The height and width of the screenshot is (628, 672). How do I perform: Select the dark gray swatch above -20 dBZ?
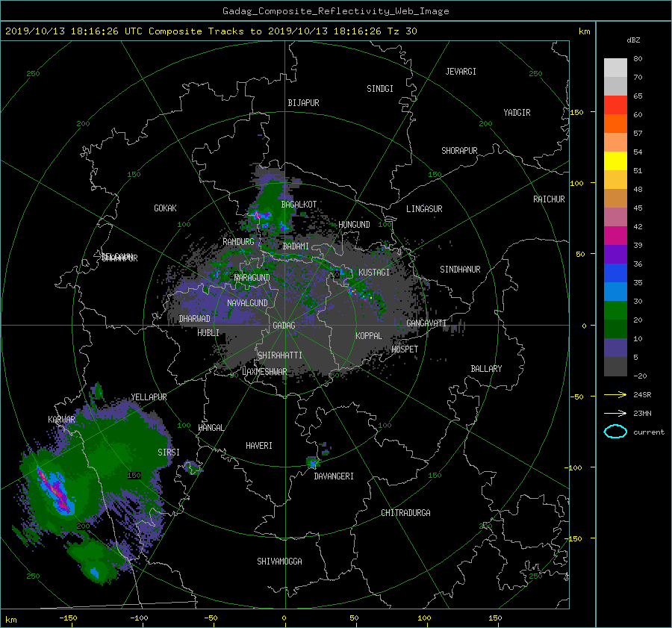click(x=615, y=367)
